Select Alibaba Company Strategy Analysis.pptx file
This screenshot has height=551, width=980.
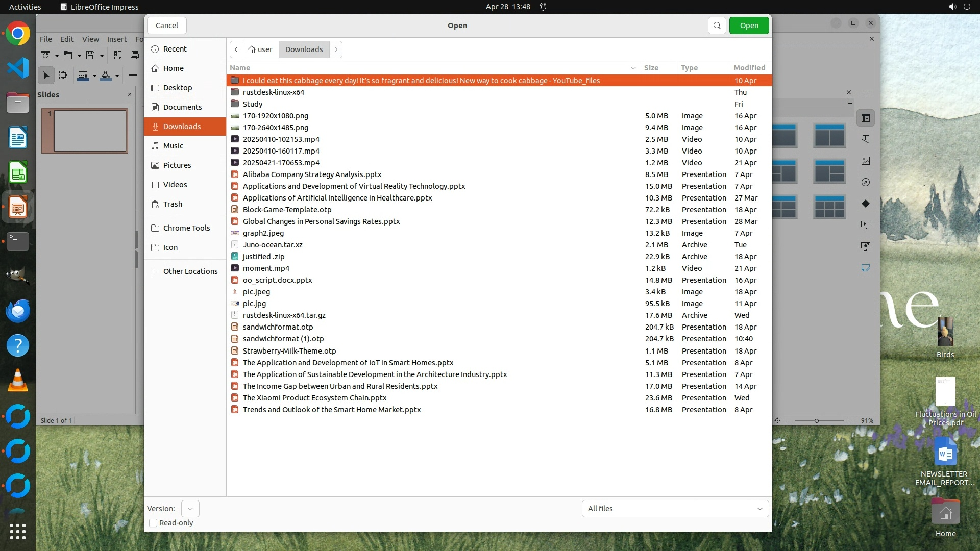point(312,174)
